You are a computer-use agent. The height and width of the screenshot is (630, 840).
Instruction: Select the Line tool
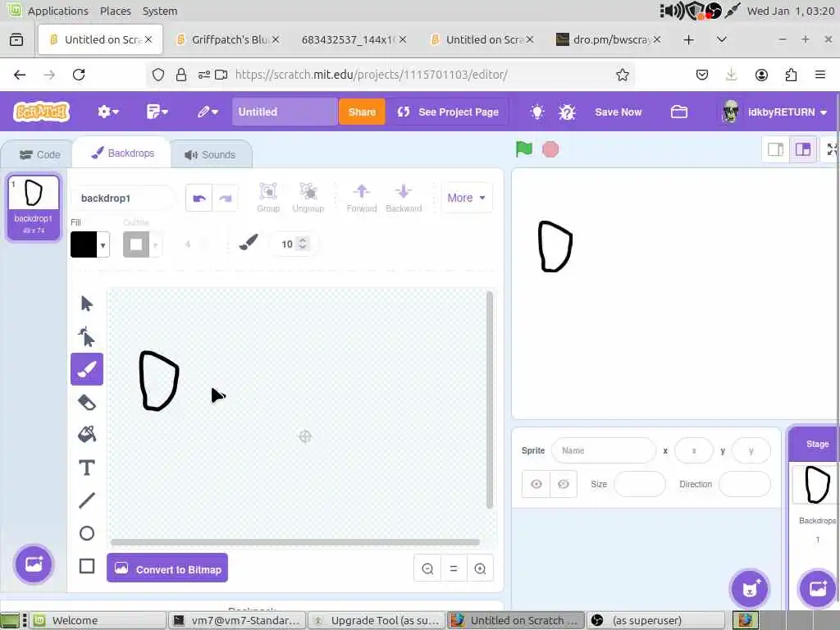[87, 500]
